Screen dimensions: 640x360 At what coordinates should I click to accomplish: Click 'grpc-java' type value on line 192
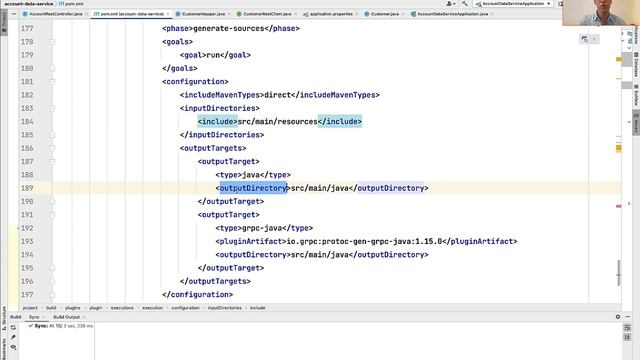[261, 228]
